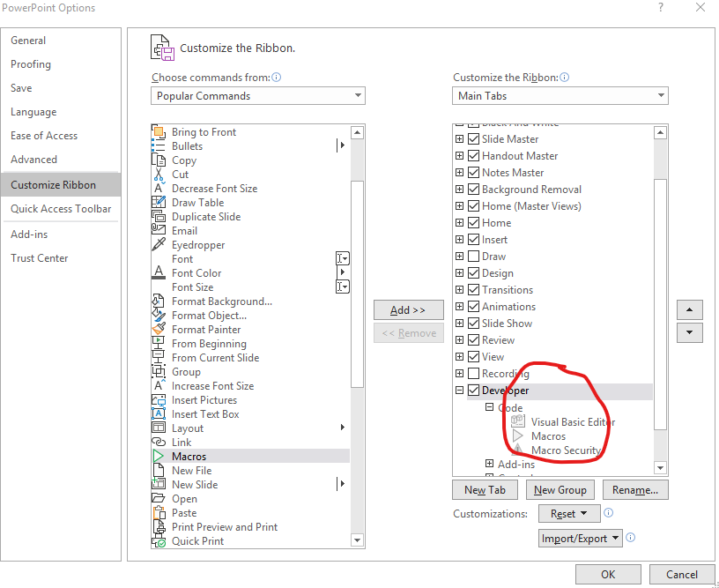Click the Font Color icon
This screenshot has height=588, width=719.
[159, 273]
